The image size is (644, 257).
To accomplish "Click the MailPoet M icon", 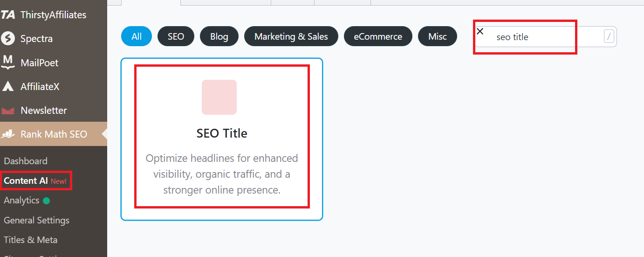I will click(8, 63).
